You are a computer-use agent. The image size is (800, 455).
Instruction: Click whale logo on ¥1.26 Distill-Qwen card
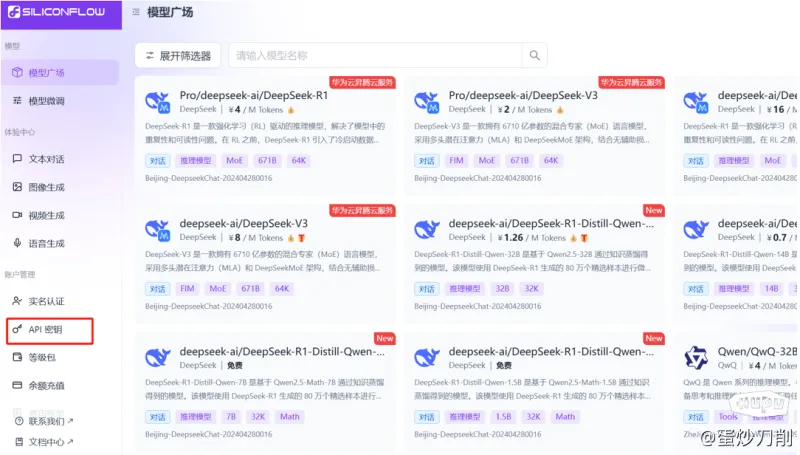click(x=427, y=230)
